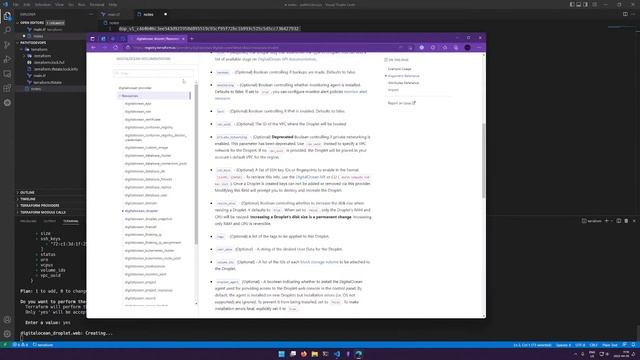Open Accounts icon at bottom of activity bar

pyautogui.click(x=7, y=320)
